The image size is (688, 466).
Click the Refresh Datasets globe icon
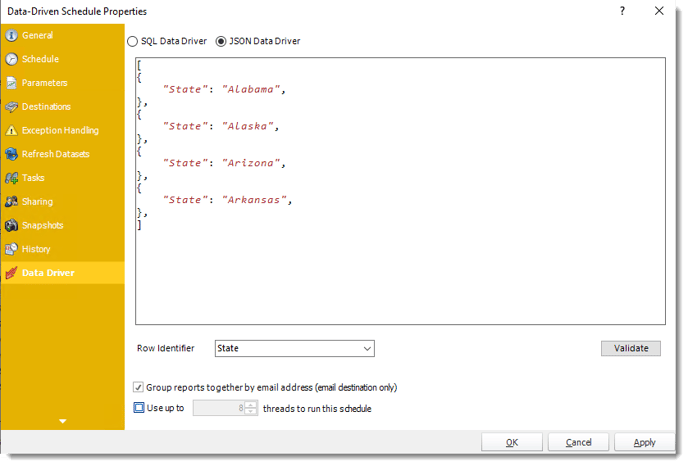click(11, 154)
